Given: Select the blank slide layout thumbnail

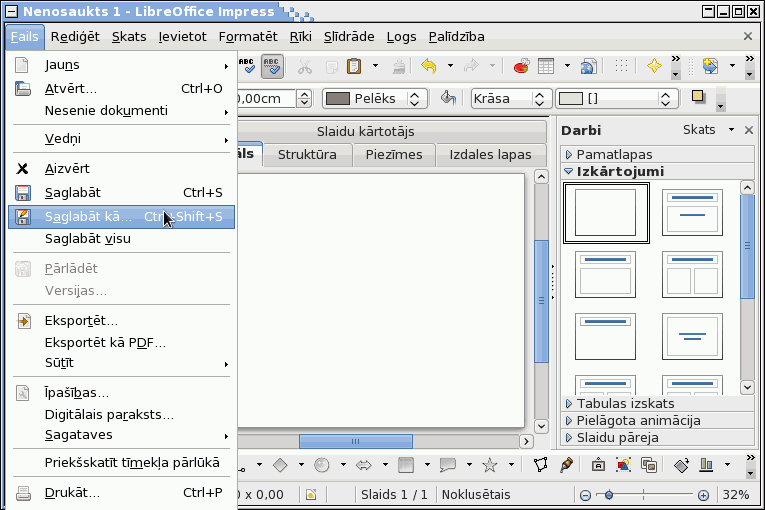Looking at the screenshot, I should click(x=606, y=213).
